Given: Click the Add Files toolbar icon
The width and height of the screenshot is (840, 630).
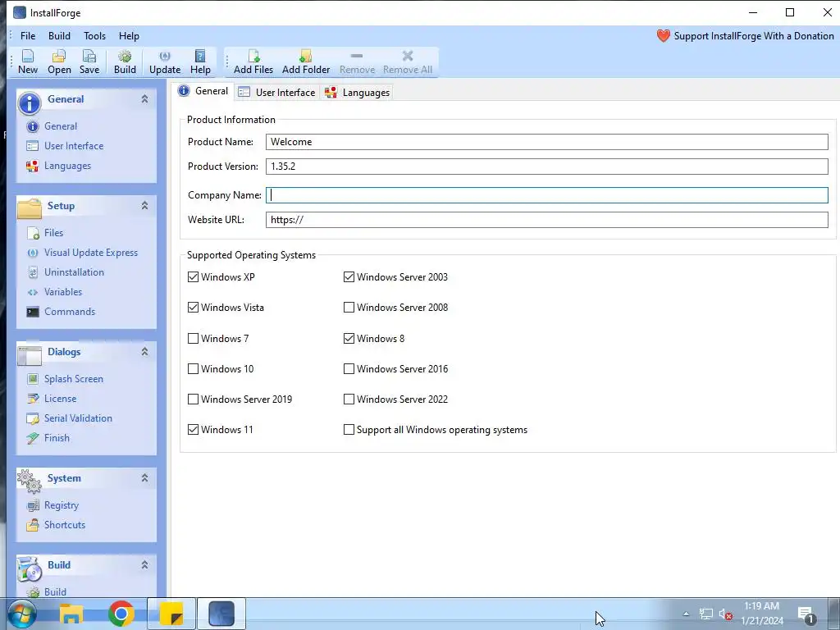Looking at the screenshot, I should pyautogui.click(x=253, y=62).
